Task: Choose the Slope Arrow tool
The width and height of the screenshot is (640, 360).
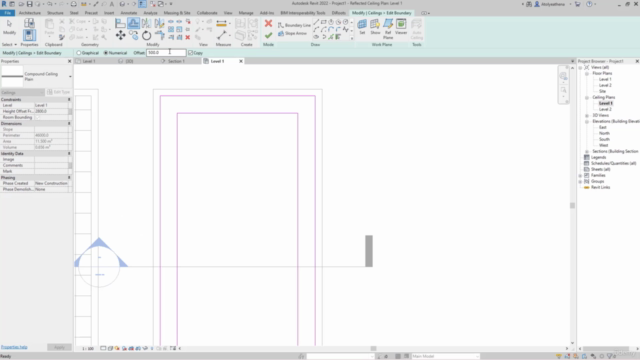Action: click(292, 33)
